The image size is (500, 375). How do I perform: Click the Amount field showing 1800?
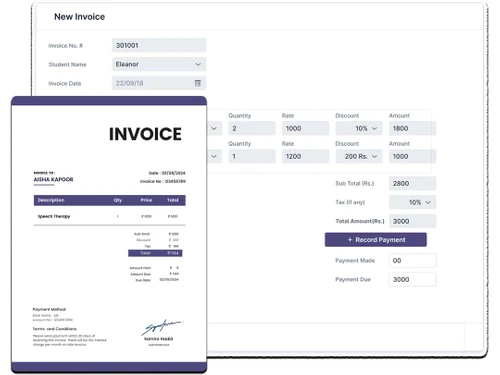click(412, 128)
